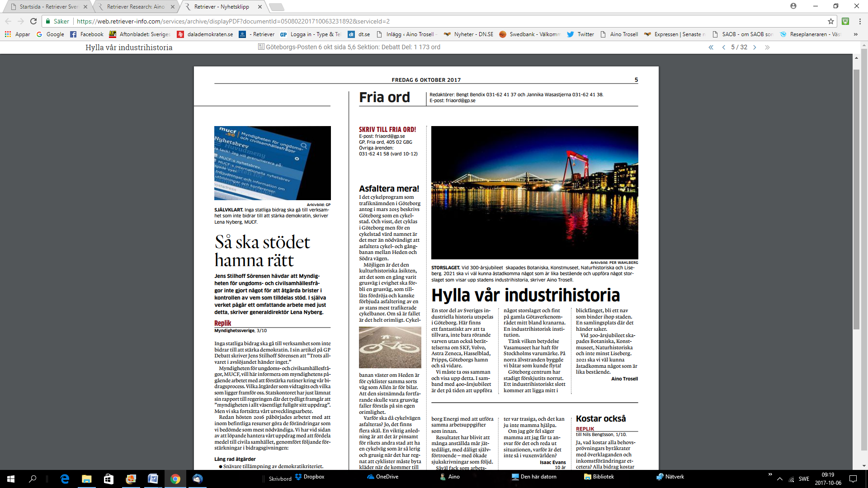Screen dimensions: 868x488
Task: Click the SKRIV TILL FRIA ORD! heading
Action: pyautogui.click(x=387, y=129)
